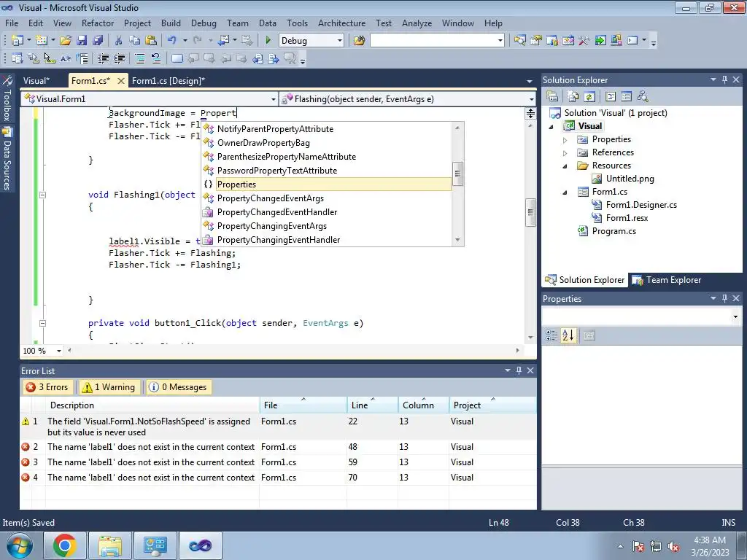The height and width of the screenshot is (560, 747).
Task: Click View Class Diagram icon in Solution Explorer
Action: pos(643,97)
